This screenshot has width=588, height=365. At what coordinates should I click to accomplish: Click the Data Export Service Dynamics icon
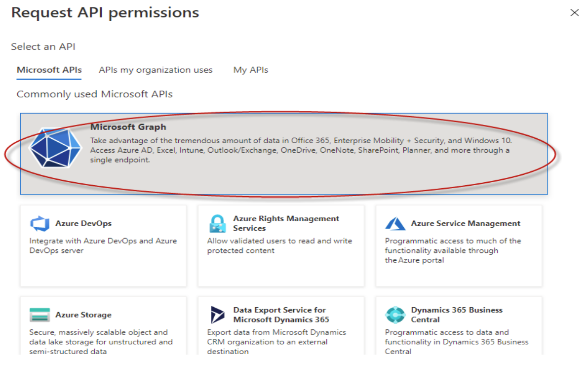218,315
